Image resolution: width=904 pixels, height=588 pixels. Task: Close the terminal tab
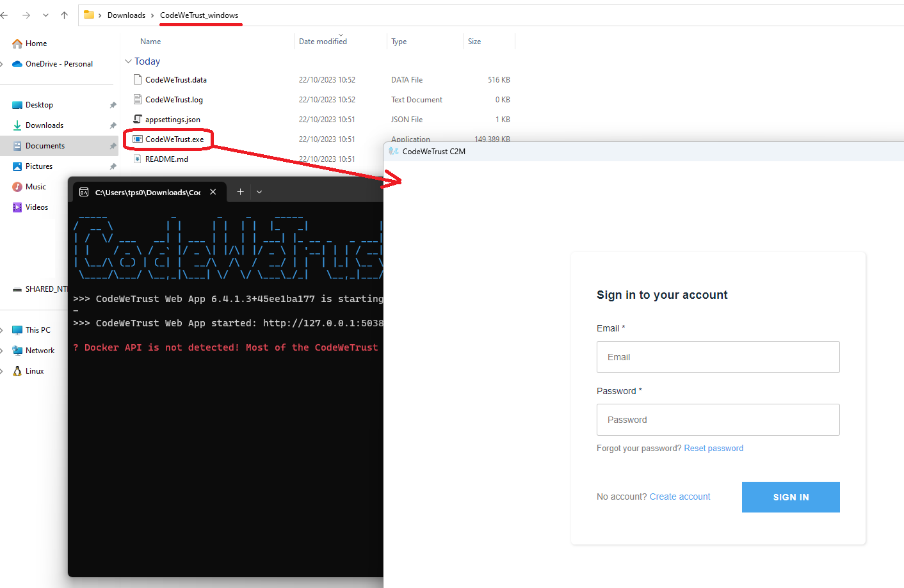click(213, 192)
